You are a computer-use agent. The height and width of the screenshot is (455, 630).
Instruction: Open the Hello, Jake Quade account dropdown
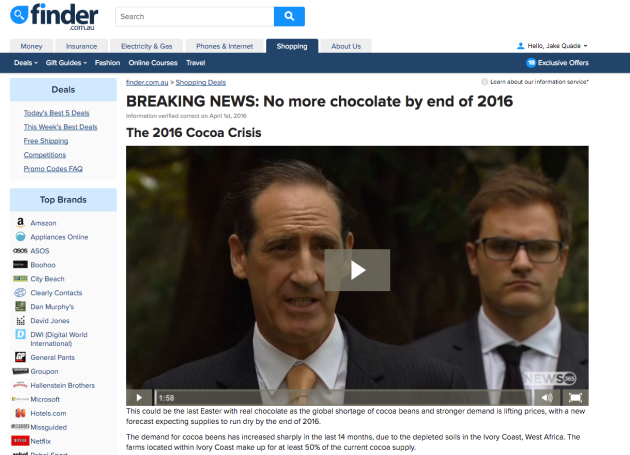point(552,46)
